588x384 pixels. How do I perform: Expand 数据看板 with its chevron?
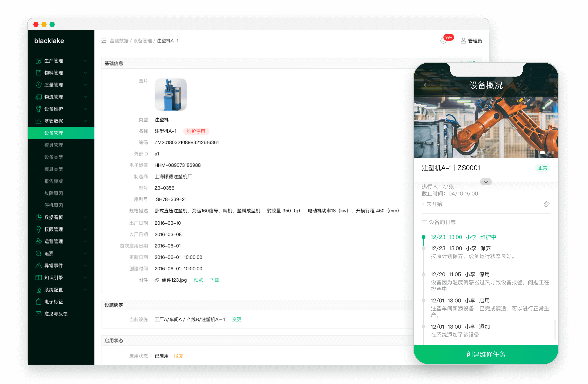coord(86,218)
